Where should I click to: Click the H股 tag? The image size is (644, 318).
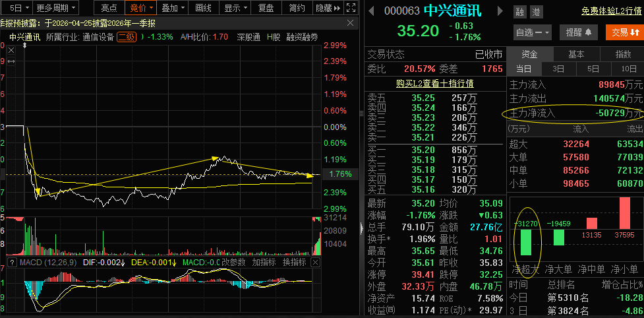274,37
